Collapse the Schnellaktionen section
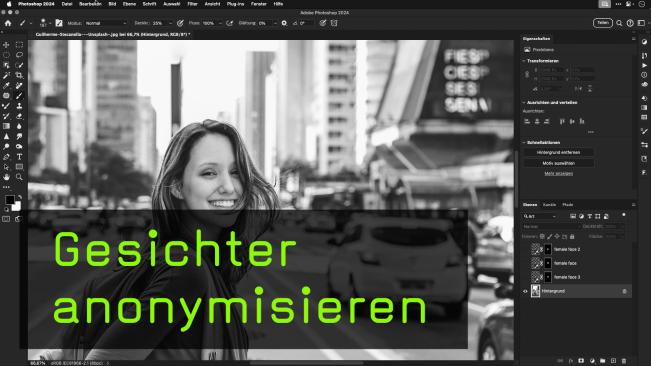 pos(524,142)
